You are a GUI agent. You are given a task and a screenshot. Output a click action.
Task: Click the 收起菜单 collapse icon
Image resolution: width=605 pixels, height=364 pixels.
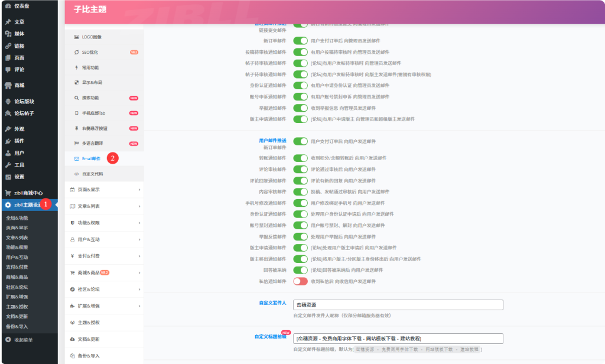pos(8,340)
